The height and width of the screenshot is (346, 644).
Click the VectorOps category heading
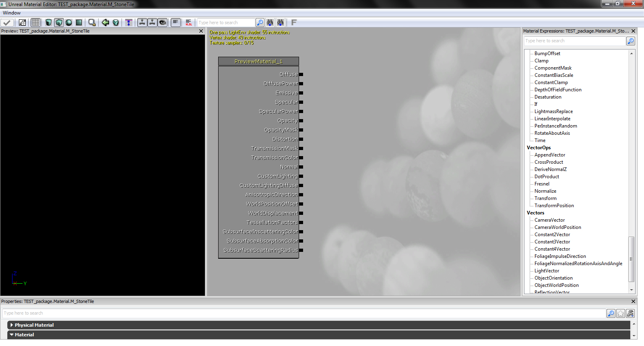(x=539, y=148)
